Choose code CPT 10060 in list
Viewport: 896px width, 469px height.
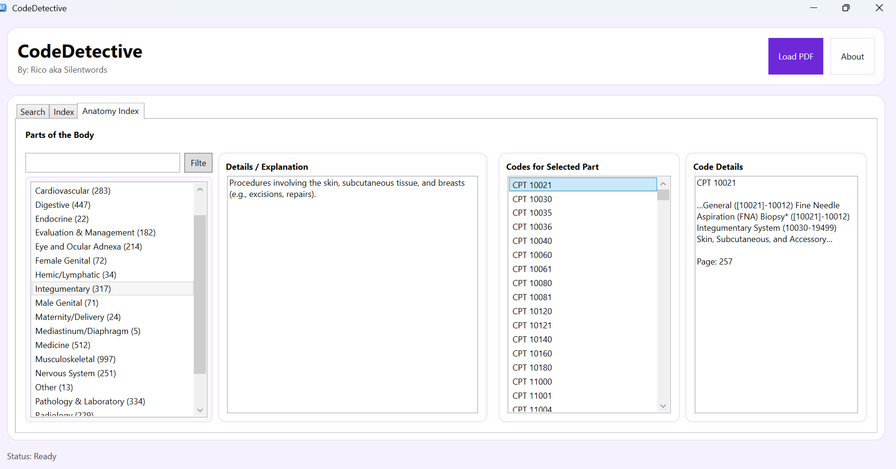[532, 255]
